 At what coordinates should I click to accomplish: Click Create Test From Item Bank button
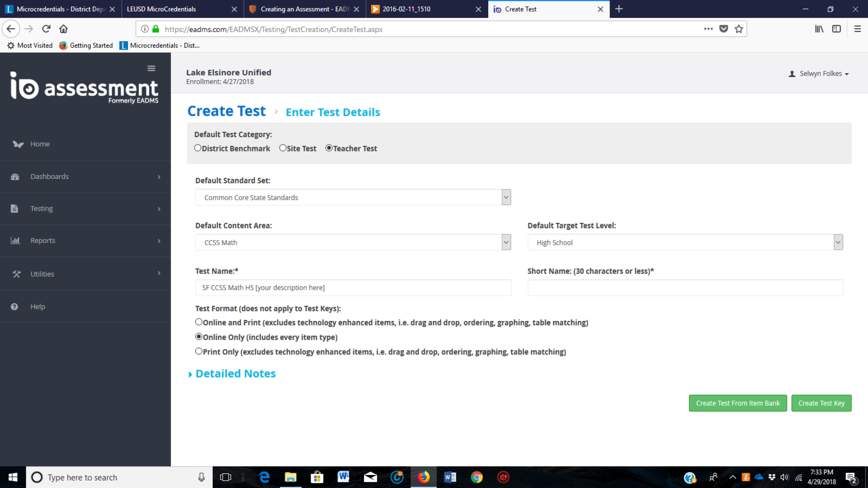coord(737,403)
